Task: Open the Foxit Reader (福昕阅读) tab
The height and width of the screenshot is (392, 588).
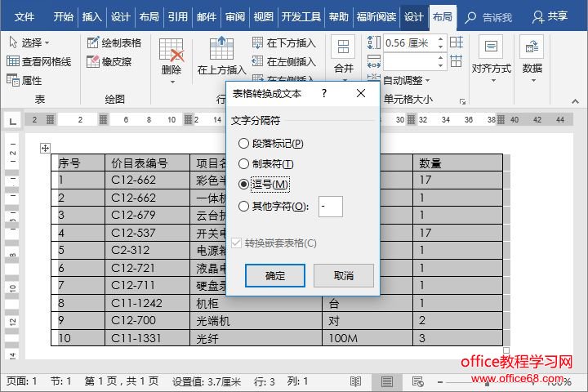Action: click(376, 17)
